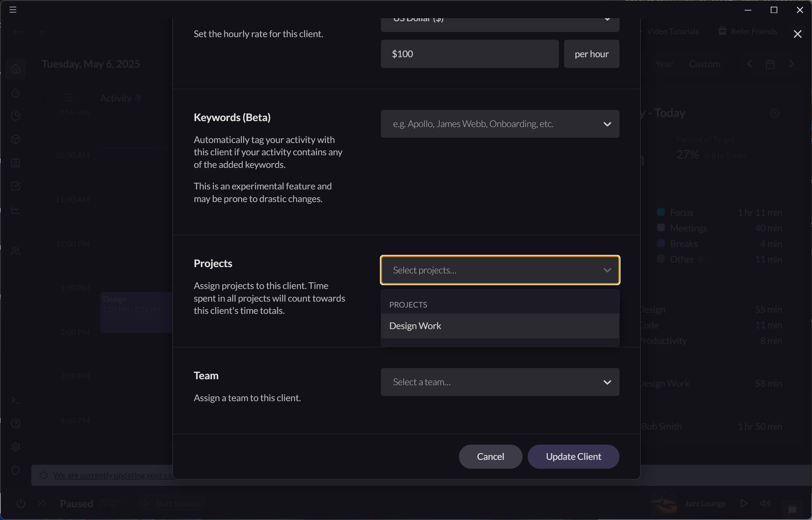The width and height of the screenshot is (812, 520).
Task: Click the line graph trends icon
Action: pos(16,209)
